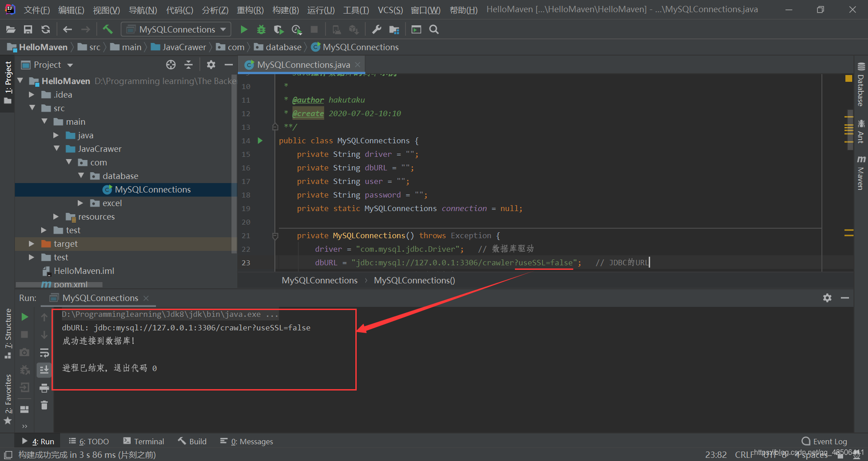Open the 文件(F) menu
This screenshot has height=461, width=868.
[37, 10]
